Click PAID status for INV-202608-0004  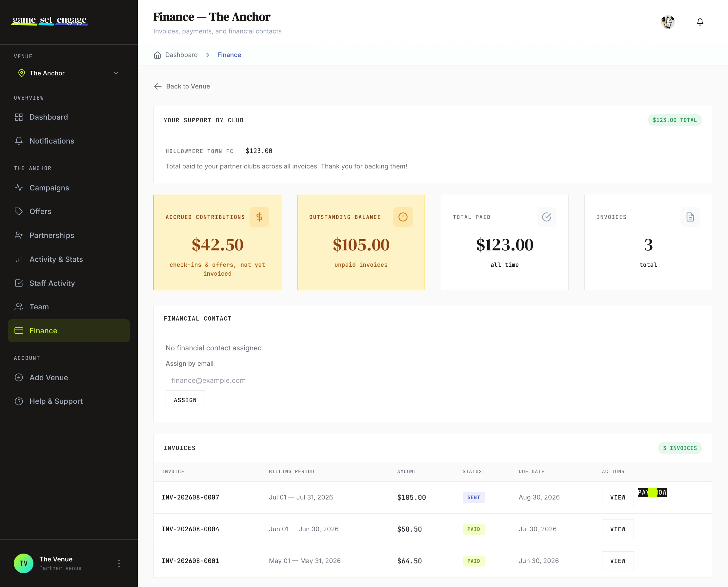click(474, 529)
